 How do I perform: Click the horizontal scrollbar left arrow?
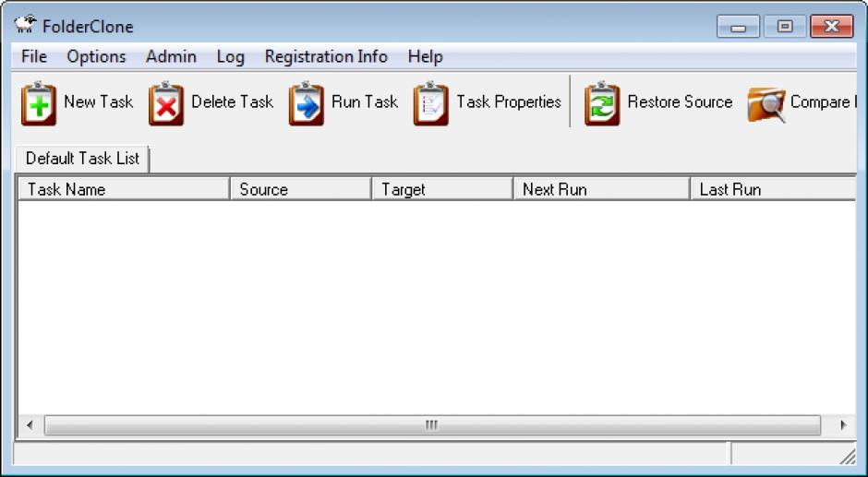[x=30, y=425]
